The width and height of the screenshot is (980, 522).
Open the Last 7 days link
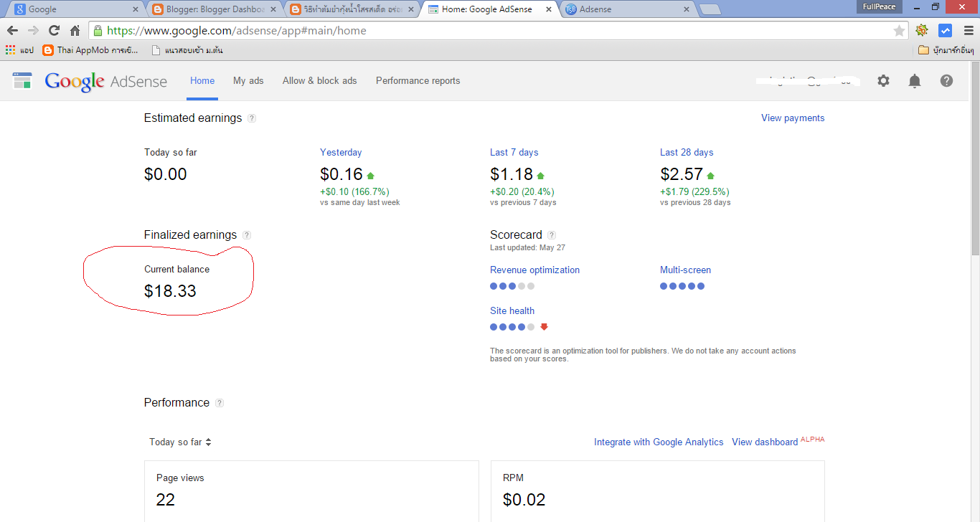point(514,153)
